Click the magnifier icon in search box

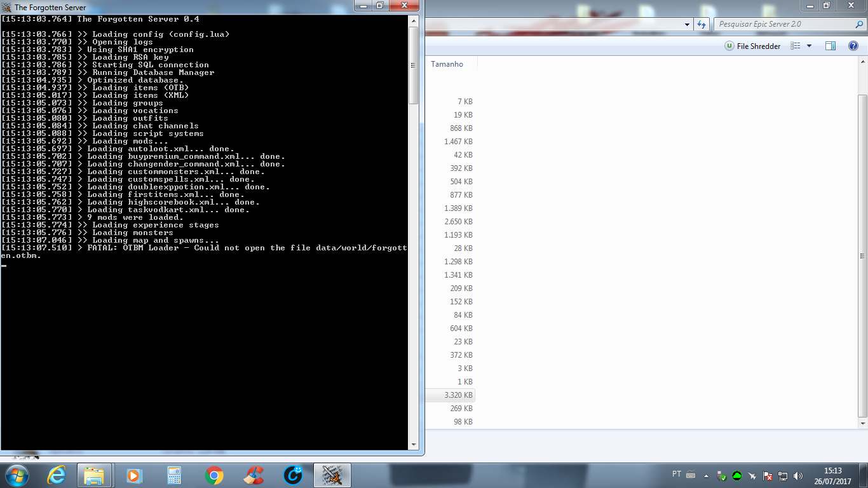pos(859,24)
